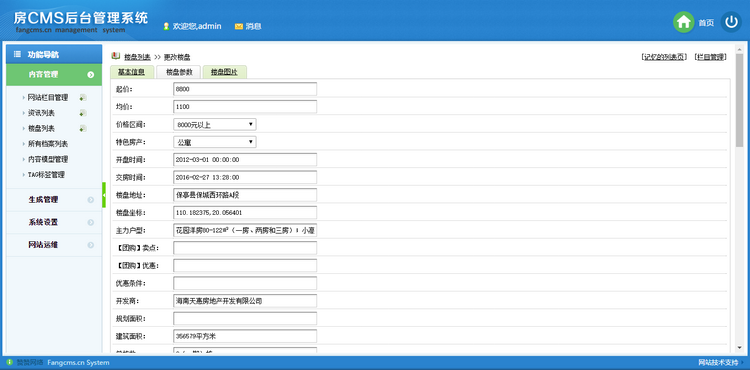The height and width of the screenshot is (370, 750).
Task: Click the 规划面积 input field
Action: click(x=245, y=319)
